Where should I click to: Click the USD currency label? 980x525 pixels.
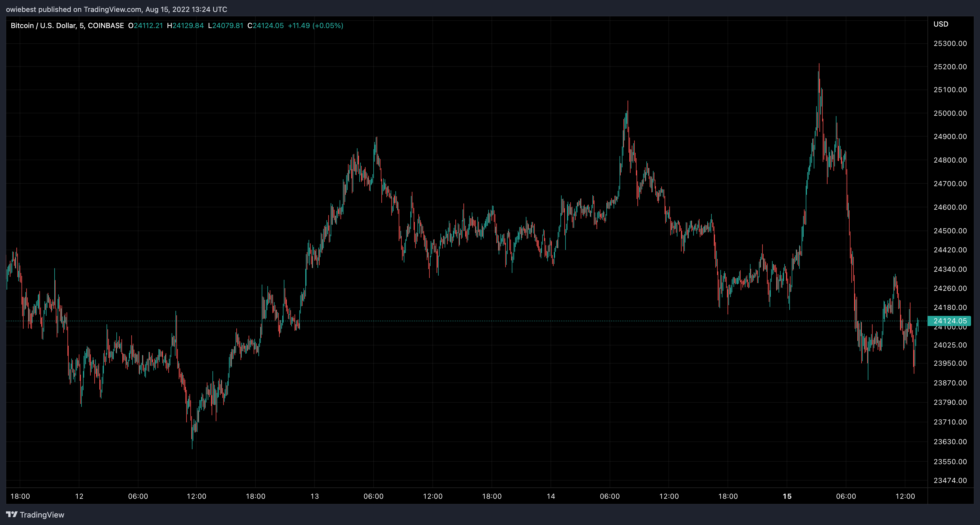click(941, 24)
